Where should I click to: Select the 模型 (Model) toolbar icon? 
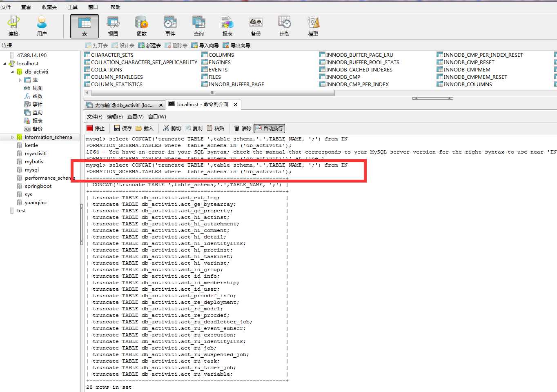tap(313, 26)
